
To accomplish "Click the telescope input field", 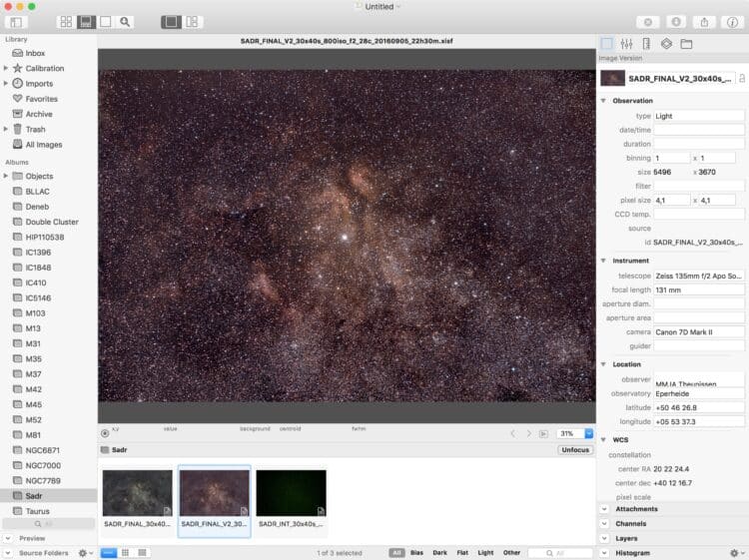I will [699, 276].
